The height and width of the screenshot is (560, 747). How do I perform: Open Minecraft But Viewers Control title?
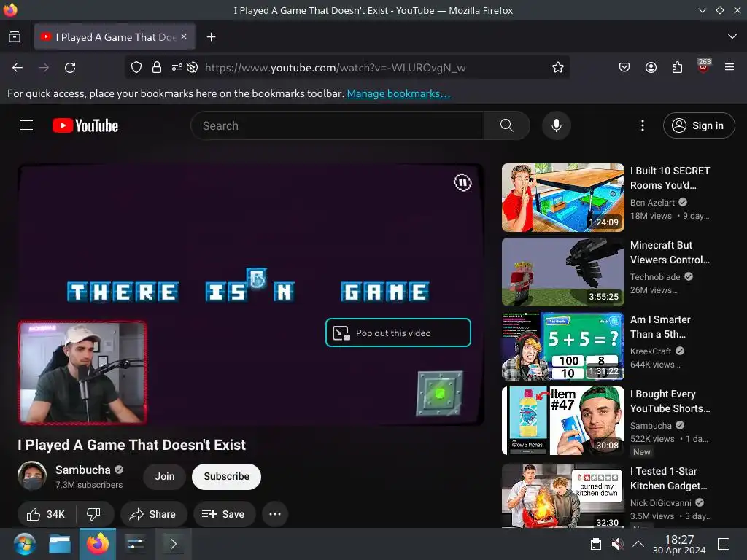pyautogui.click(x=670, y=252)
